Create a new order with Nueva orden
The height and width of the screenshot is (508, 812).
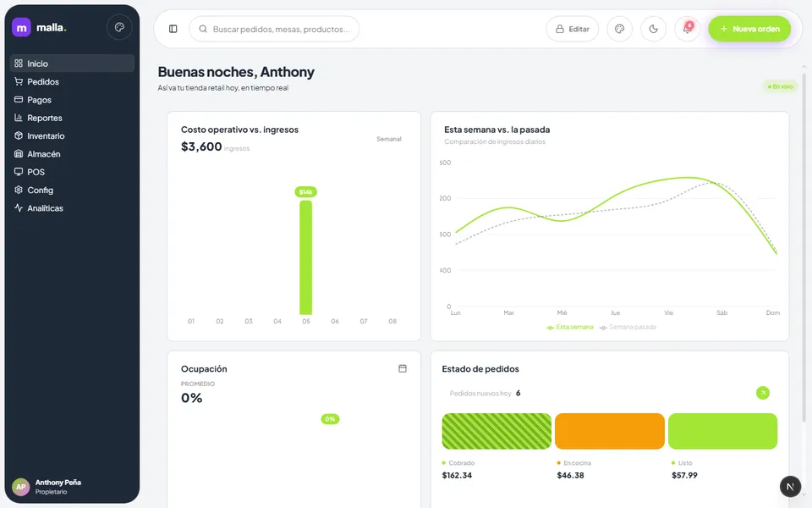pyautogui.click(x=749, y=29)
